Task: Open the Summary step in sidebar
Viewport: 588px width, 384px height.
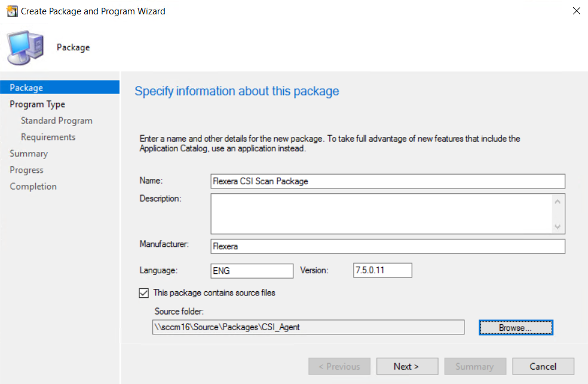Action: coord(29,154)
